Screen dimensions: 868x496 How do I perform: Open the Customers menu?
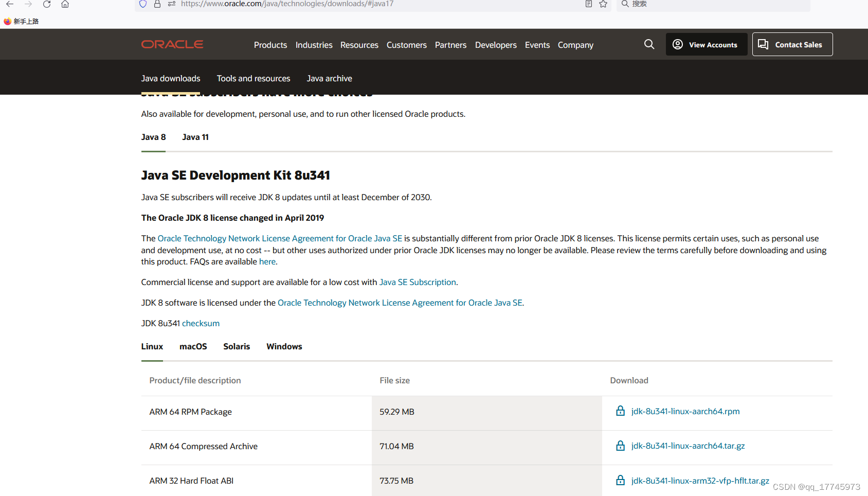pos(407,45)
